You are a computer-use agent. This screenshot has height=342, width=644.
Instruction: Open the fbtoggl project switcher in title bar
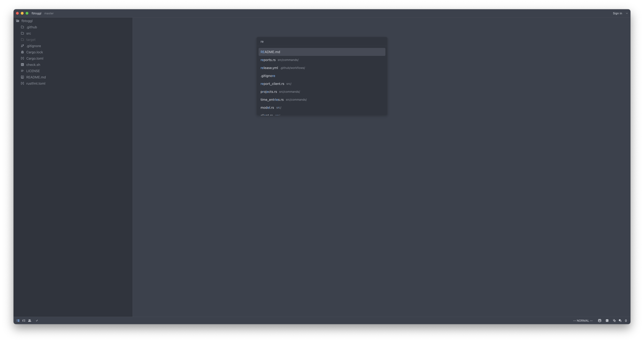(36, 13)
